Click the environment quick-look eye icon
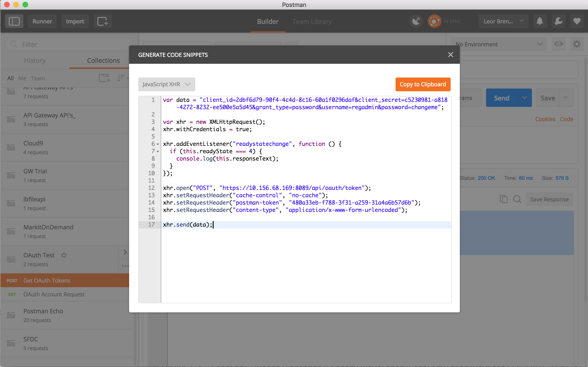The width and height of the screenshot is (588, 367). pos(558,44)
